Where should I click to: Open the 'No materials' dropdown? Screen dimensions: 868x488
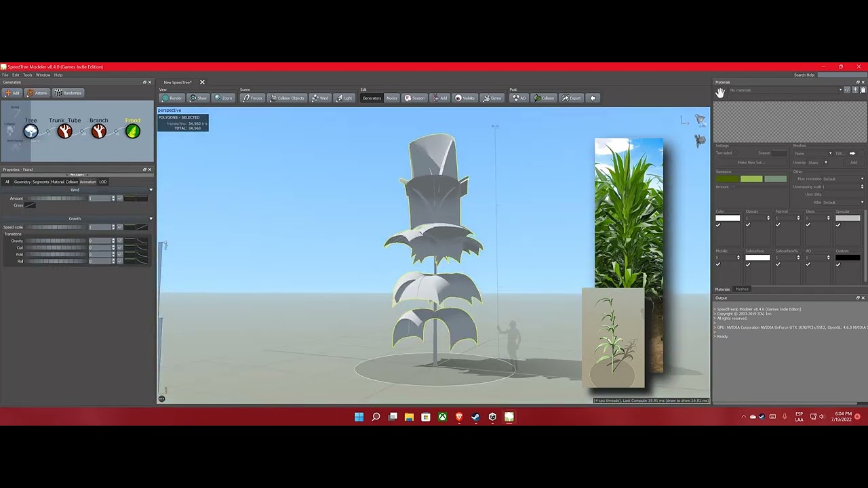tap(785, 90)
